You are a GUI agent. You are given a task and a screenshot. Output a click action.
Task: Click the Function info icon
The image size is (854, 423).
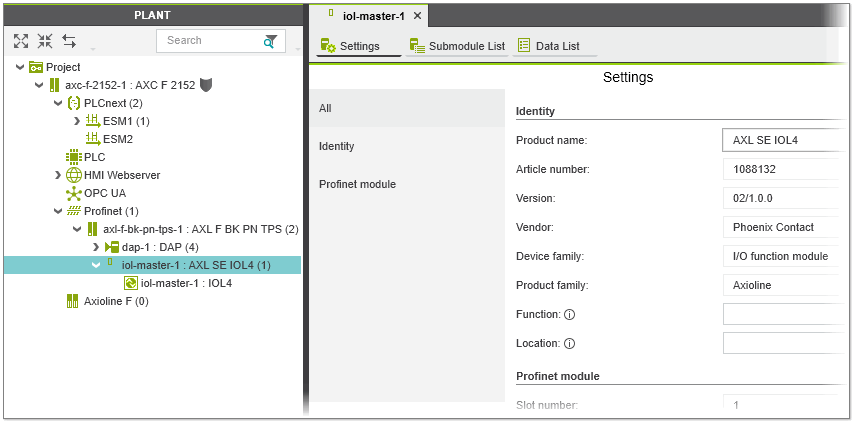point(569,314)
